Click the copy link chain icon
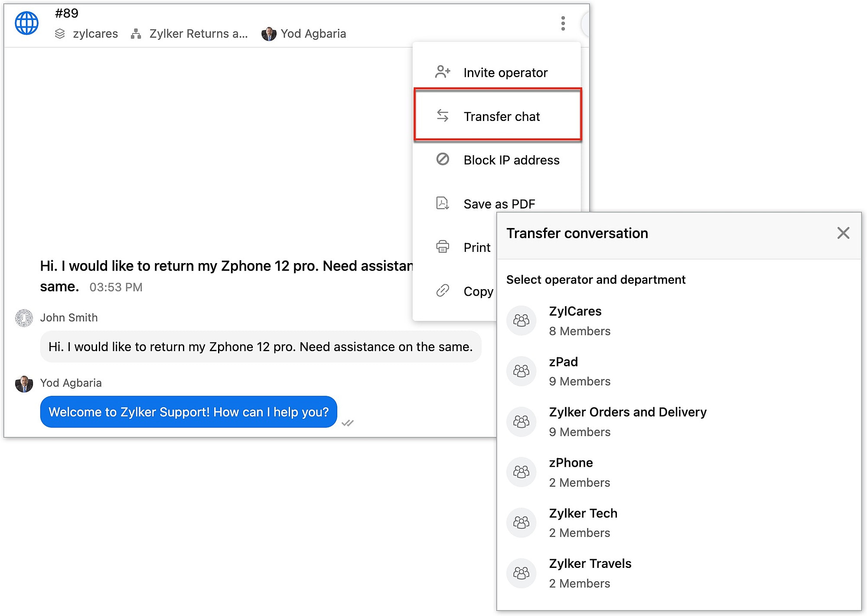Screen dimensions: 867x616 click(443, 291)
